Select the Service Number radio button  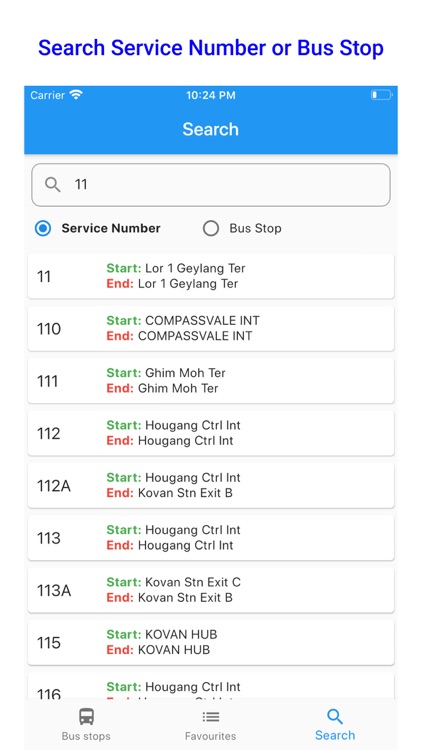pyautogui.click(x=43, y=229)
